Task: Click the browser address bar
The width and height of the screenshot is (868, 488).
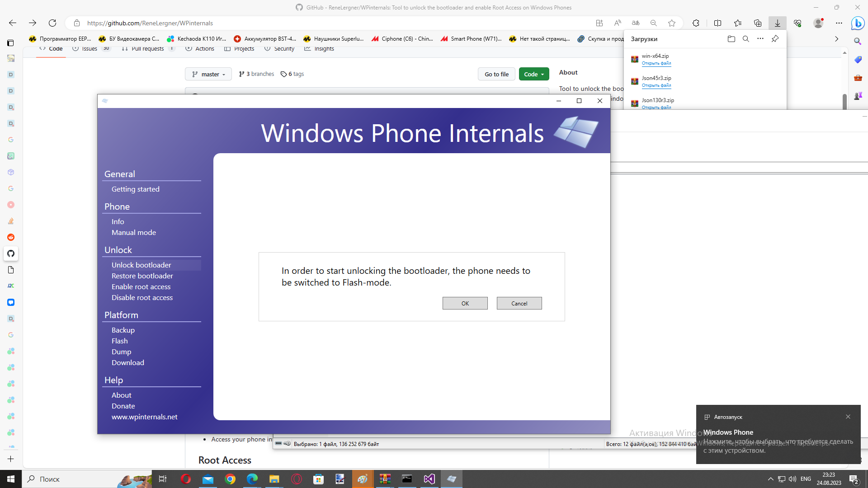Action: tap(316, 23)
